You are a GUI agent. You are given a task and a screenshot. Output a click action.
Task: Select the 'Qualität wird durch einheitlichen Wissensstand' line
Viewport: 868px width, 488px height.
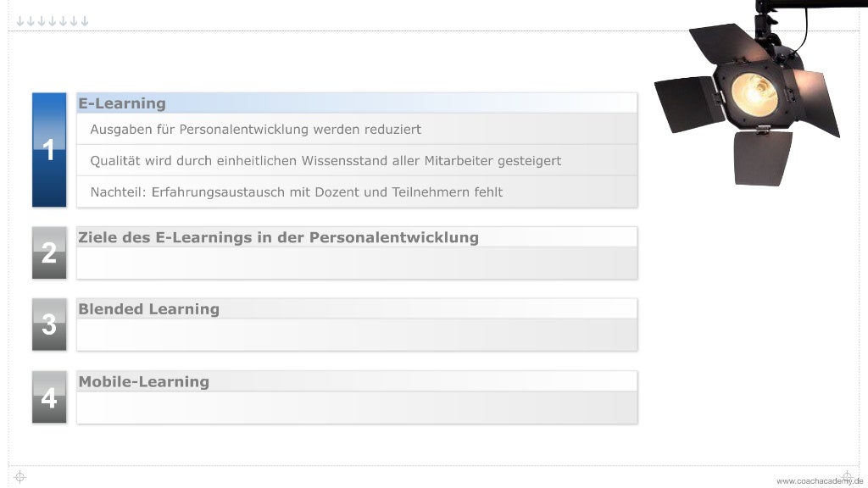point(325,160)
